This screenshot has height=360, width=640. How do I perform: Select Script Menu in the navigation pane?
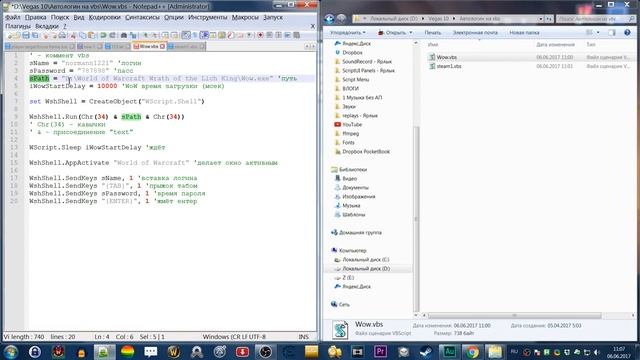pos(356,79)
